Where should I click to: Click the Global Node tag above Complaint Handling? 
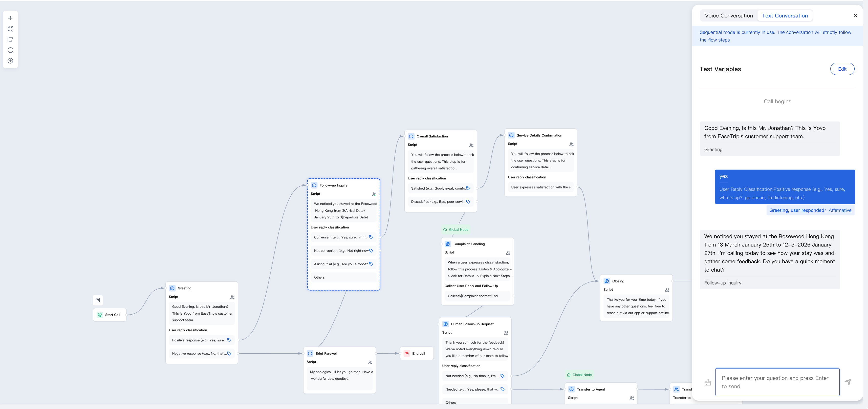pyautogui.click(x=455, y=230)
